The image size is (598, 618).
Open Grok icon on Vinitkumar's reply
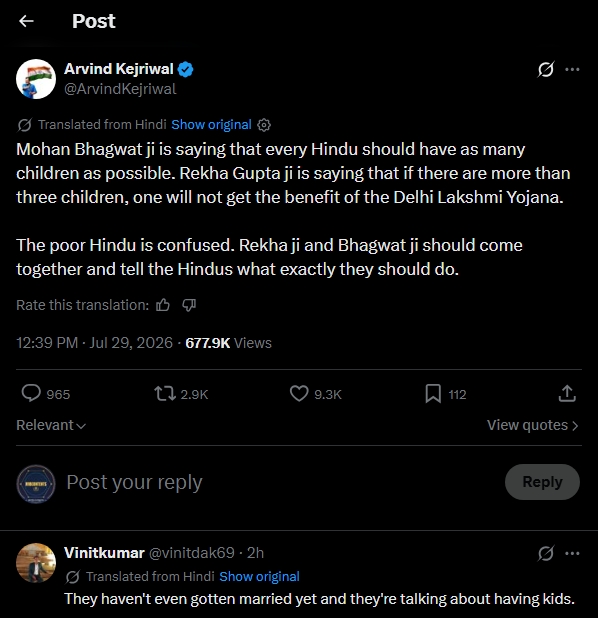click(x=546, y=553)
